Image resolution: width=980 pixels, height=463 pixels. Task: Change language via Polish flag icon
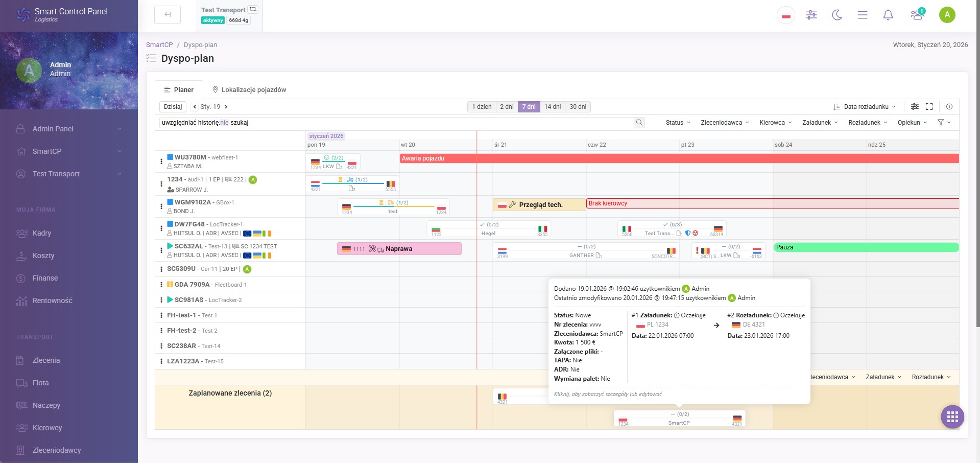pos(786,15)
